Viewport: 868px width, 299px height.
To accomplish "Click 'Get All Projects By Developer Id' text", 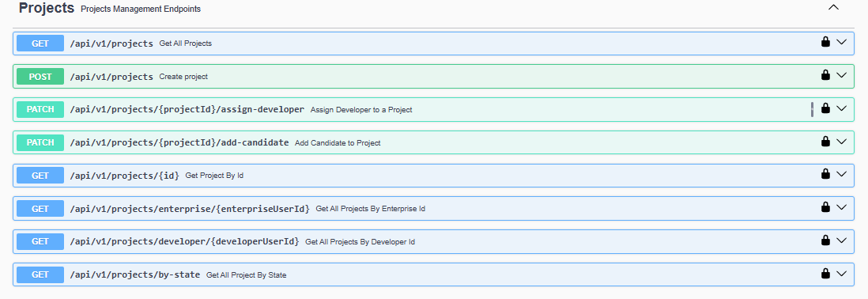I will coord(360,242).
